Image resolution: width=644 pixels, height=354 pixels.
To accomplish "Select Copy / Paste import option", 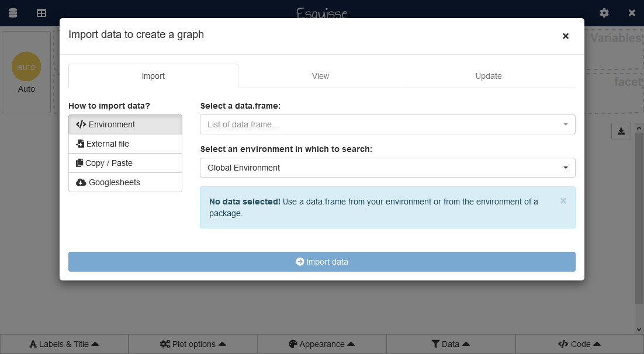I will 125,163.
